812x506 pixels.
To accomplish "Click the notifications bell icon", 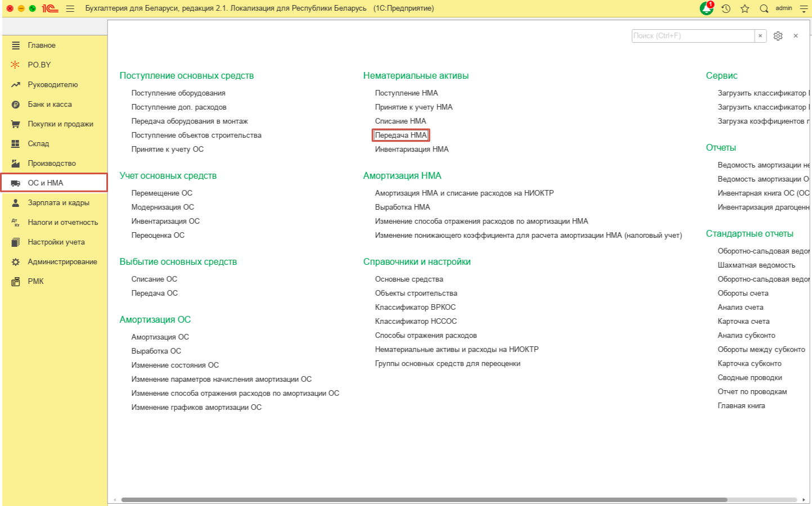I will (706, 8).
